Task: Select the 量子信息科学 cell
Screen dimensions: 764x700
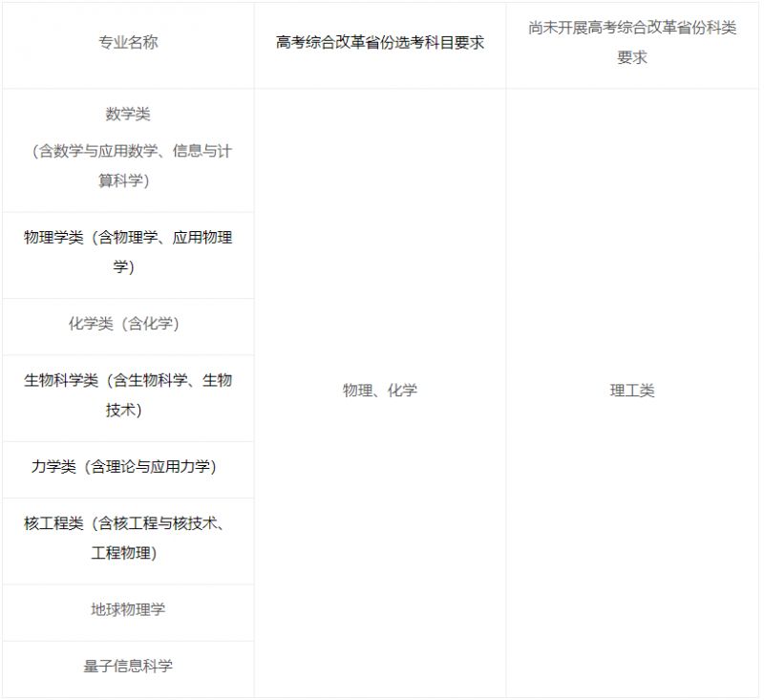Action: coord(128,668)
